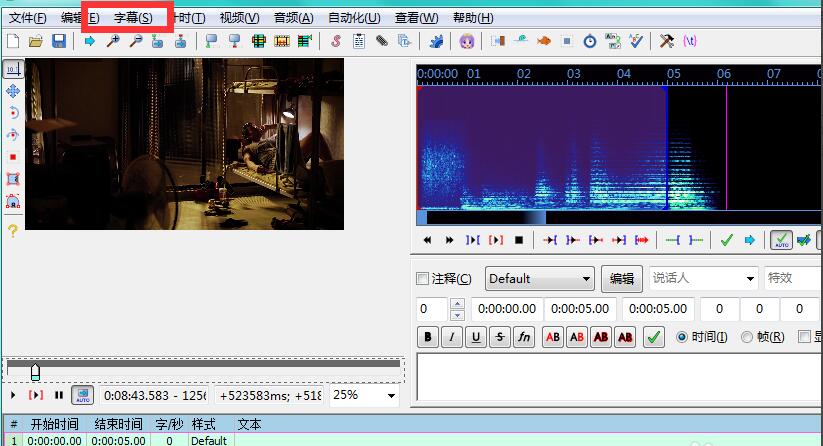Enable the 注释 comment checkbox
Viewport: 823px width, 446px height.
coord(422,279)
